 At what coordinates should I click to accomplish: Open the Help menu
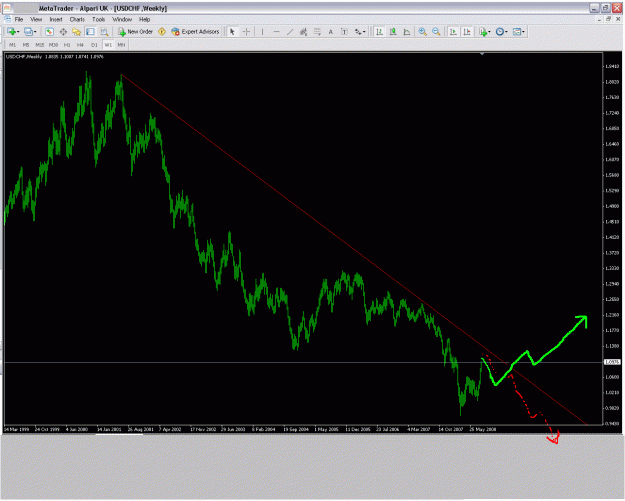[x=144, y=20]
